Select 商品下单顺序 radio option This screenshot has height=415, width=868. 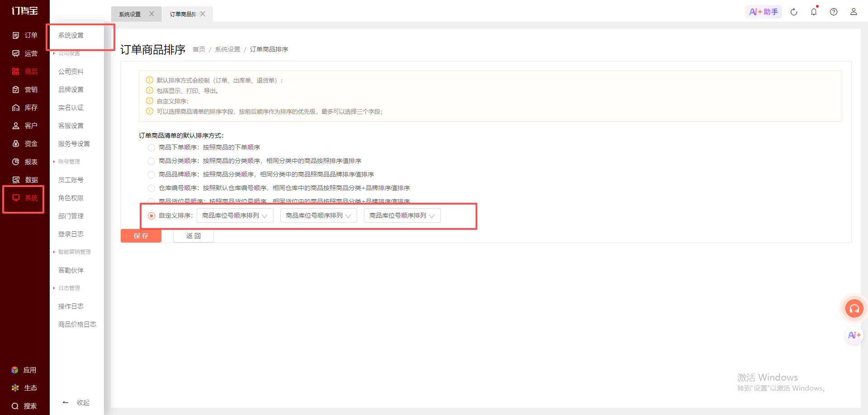(151, 148)
